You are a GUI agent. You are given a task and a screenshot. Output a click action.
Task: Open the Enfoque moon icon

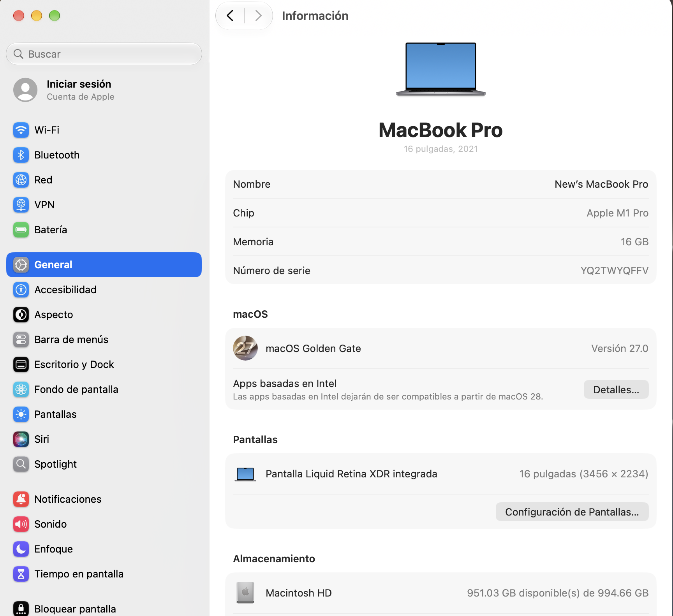tap(21, 549)
